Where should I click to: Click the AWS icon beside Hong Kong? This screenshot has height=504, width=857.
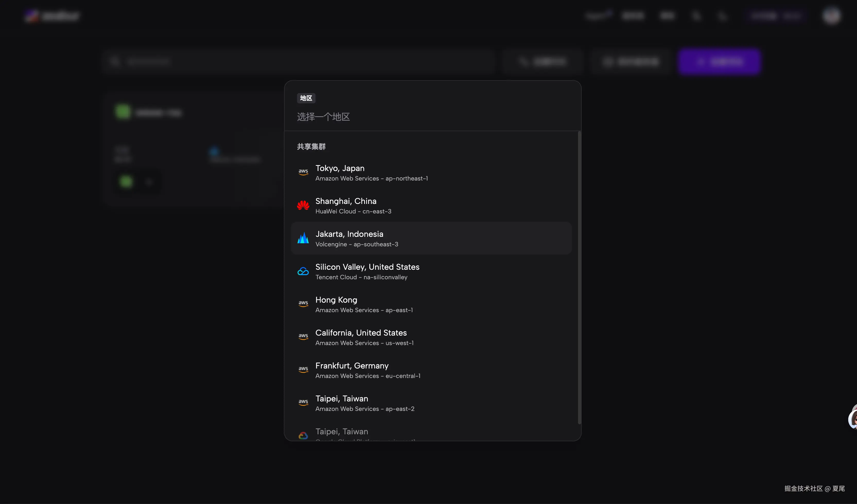303,304
